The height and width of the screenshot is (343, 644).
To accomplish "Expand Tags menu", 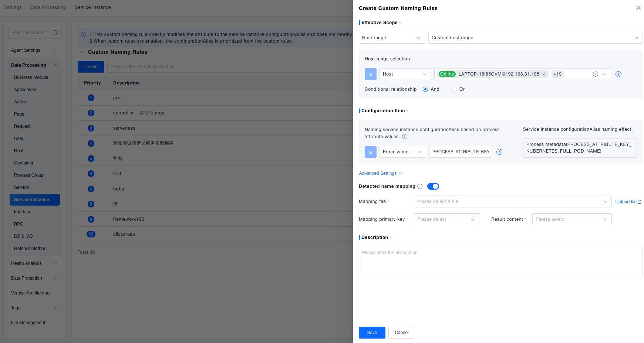I will tap(34, 308).
